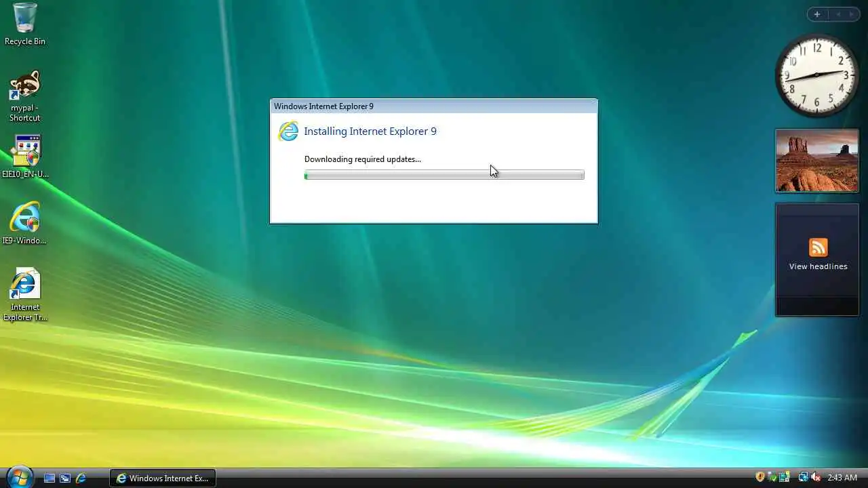The image size is (868, 488).
Task: Select the mypal - Shortcut desktop icon
Action: (x=24, y=96)
